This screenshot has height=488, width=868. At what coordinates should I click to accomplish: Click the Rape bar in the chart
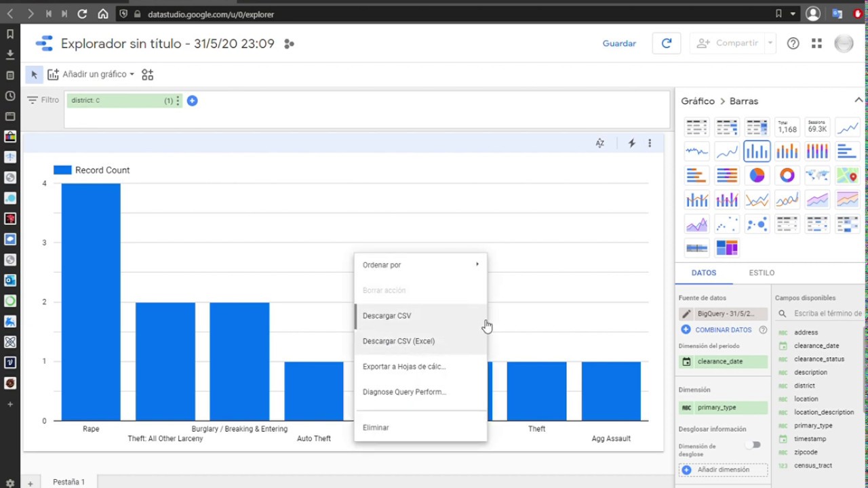(91, 302)
